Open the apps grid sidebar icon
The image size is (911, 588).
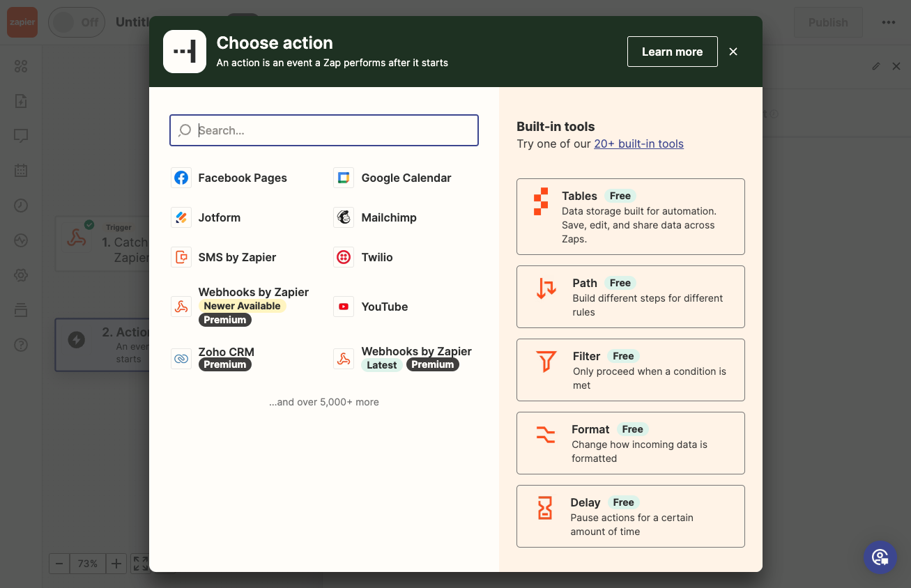(21, 66)
